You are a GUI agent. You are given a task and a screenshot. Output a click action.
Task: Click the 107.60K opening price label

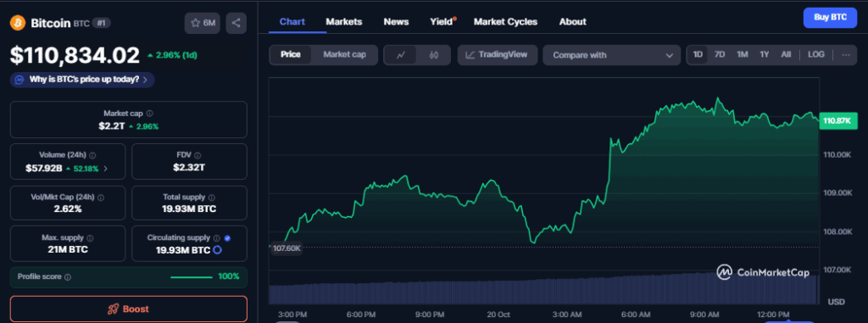pyautogui.click(x=287, y=248)
